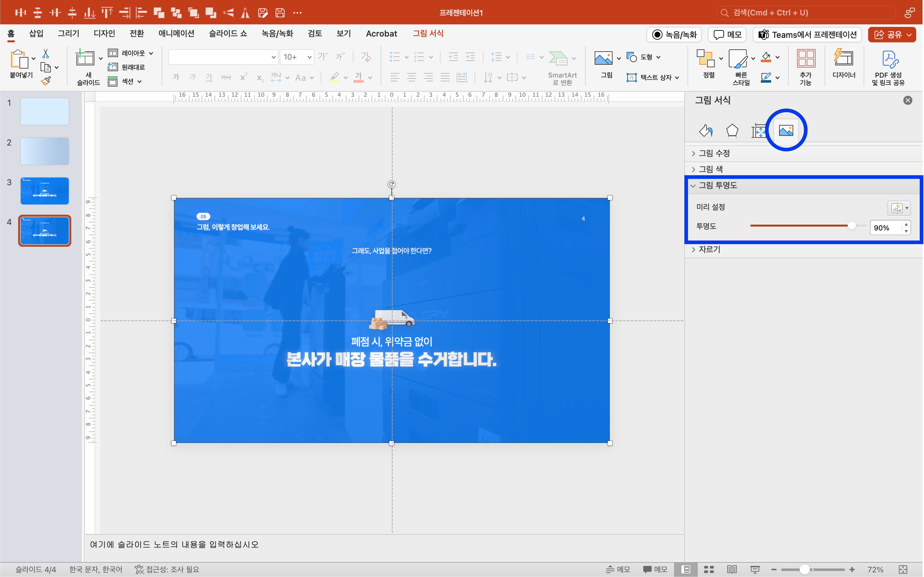Open the 슬라이드 쇼 ribbon tab
The width and height of the screenshot is (924, 577).
tap(228, 34)
